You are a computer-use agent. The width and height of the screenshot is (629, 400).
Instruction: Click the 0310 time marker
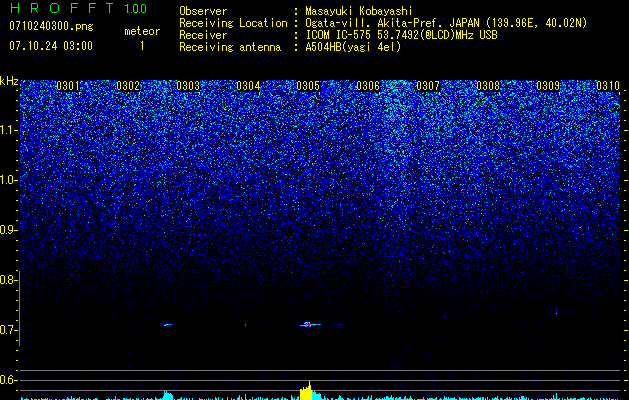608,86
